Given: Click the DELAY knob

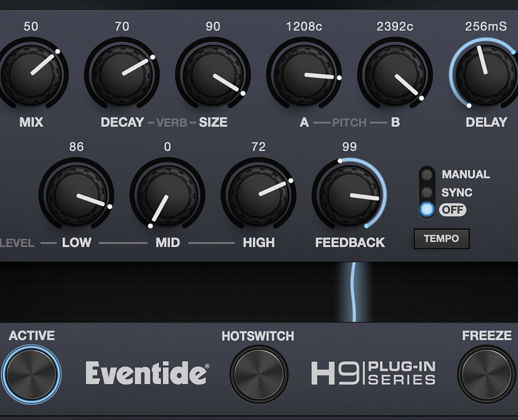Looking at the screenshot, I should (486, 75).
